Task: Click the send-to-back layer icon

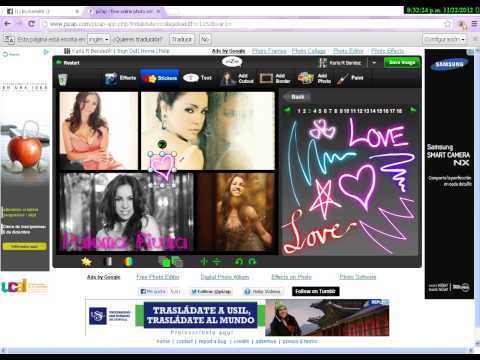Action: click(x=177, y=262)
